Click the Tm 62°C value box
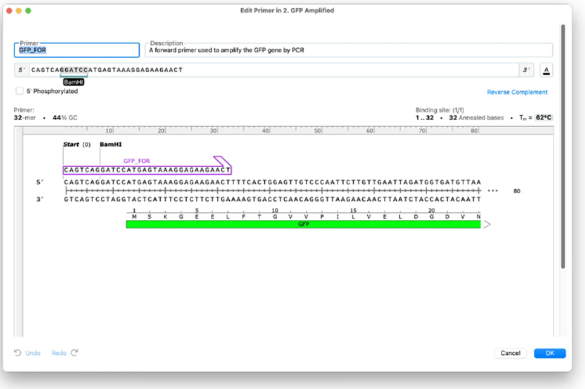 click(x=543, y=117)
